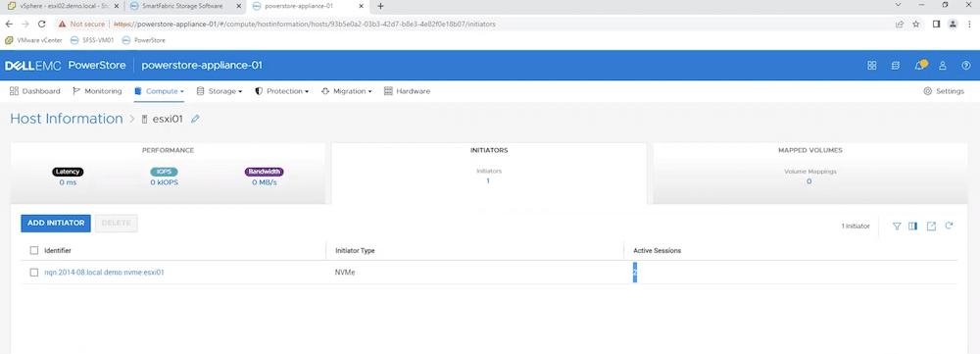Click the Initiator Type column header

355,250
